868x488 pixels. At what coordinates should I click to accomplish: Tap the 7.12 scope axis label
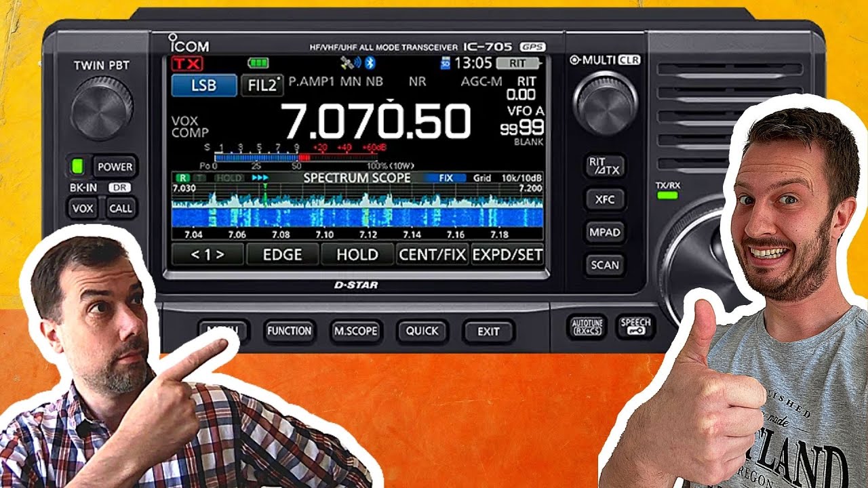pyautogui.click(x=368, y=235)
